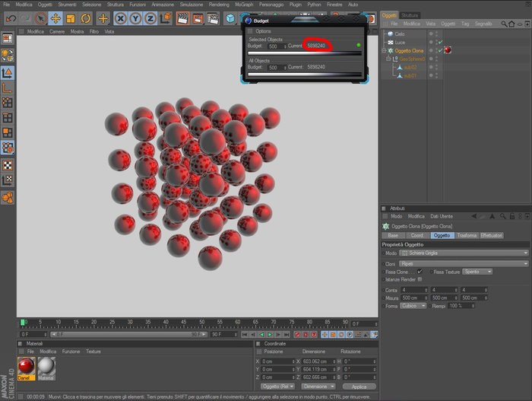The image size is (532, 401).
Task: Select the Polygons mode icon in the left toolbar
Action: (x=8, y=132)
